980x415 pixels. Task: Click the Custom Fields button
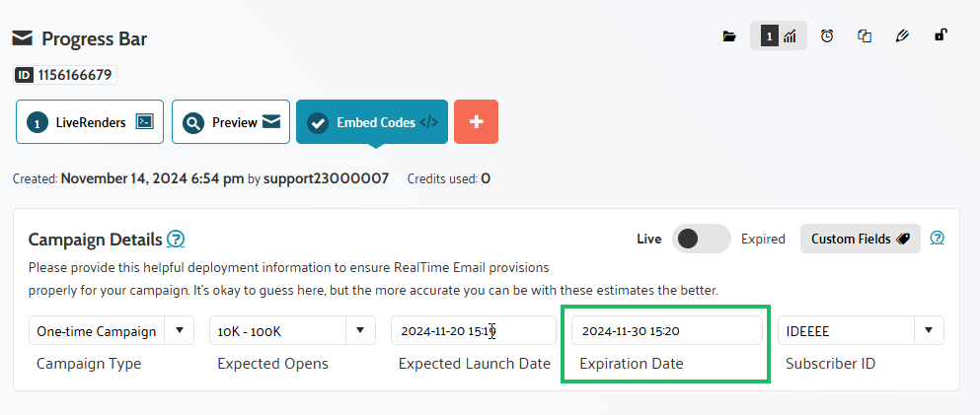pyautogui.click(x=860, y=239)
